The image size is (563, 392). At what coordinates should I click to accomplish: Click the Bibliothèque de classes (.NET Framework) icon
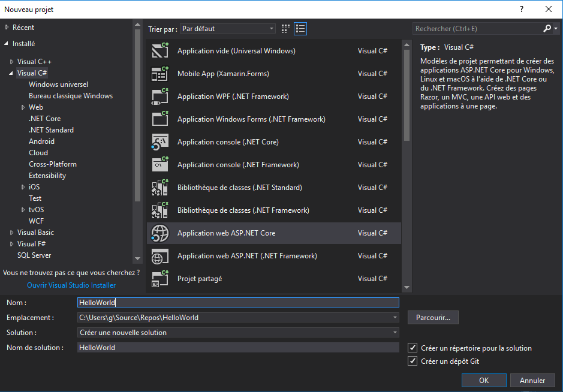pos(160,210)
